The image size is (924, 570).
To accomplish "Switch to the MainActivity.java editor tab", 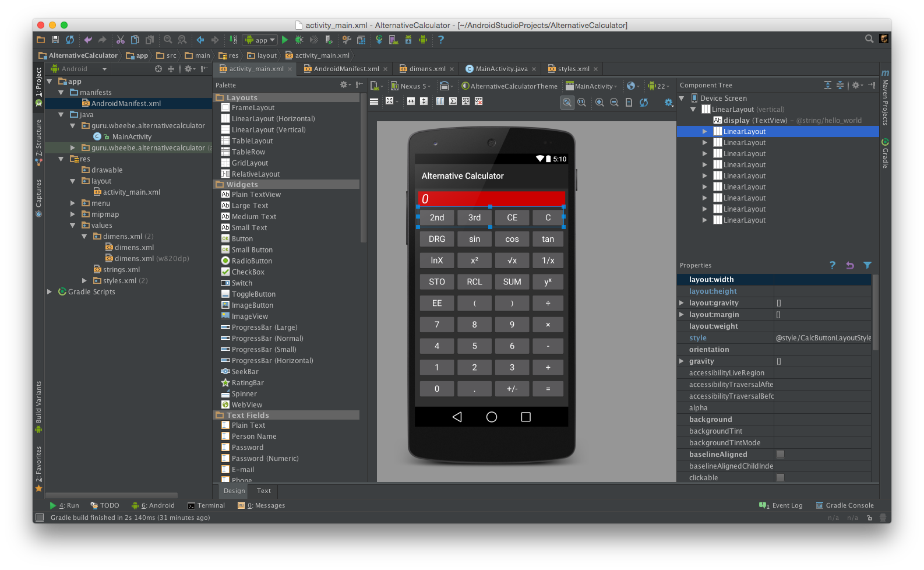I will [x=501, y=69].
